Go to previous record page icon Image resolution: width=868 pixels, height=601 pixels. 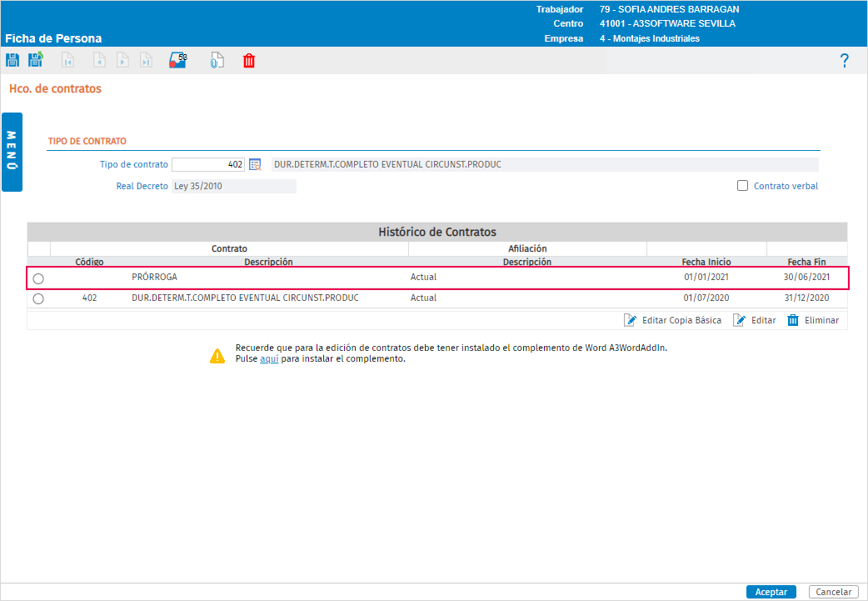(x=99, y=60)
